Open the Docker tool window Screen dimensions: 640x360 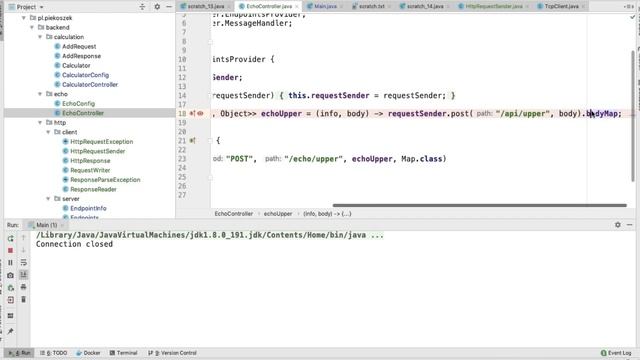[88, 353]
